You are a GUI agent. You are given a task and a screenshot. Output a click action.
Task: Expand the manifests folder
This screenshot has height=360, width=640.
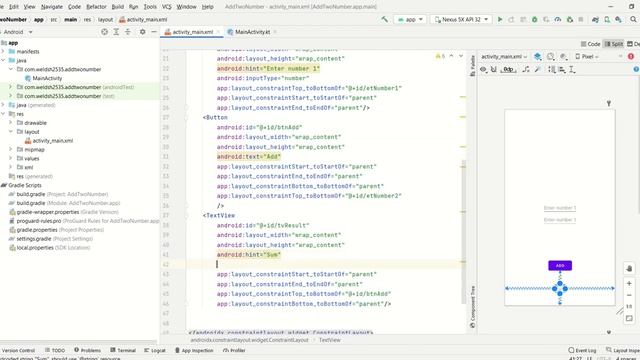coord(3,51)
